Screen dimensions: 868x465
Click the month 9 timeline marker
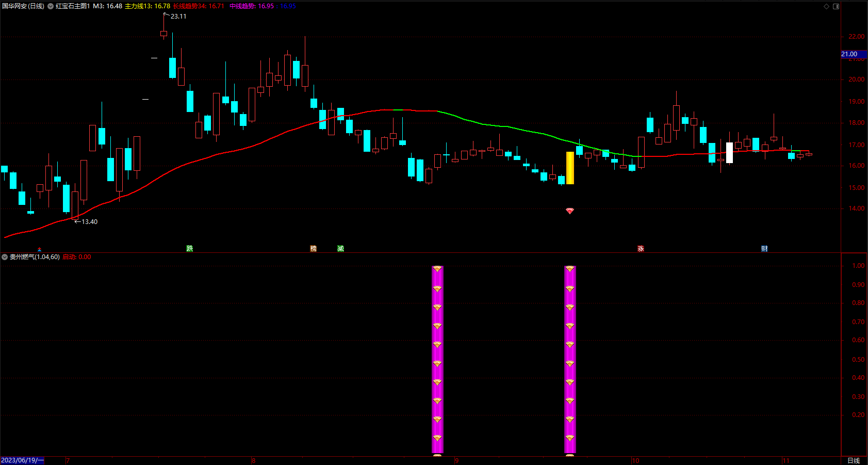coord(456,460)
